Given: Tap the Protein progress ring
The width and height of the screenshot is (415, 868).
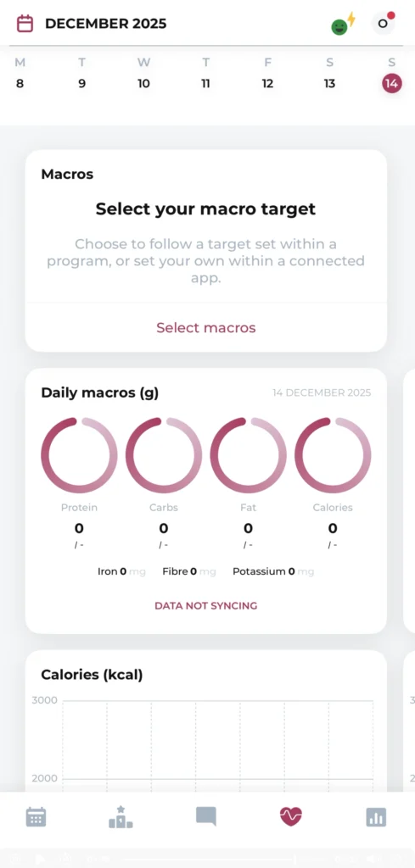Looking at the screenshot, I should pos(79,455).
